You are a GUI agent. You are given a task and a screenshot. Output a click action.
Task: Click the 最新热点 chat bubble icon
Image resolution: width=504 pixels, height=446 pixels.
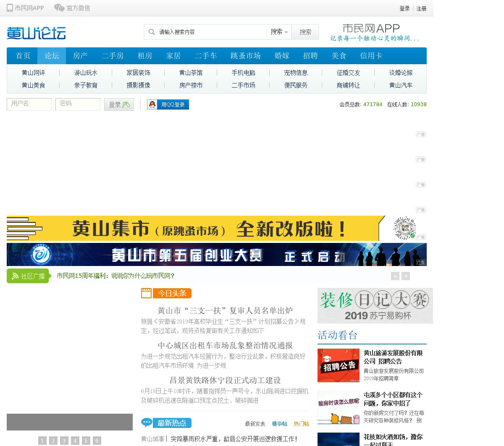[147, 423]
